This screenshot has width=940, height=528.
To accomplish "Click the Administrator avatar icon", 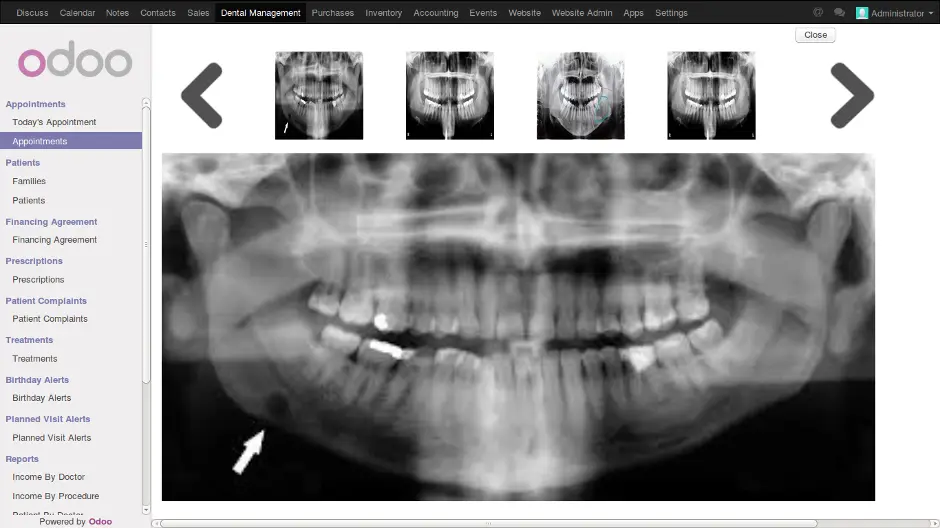I will [861, 13].
